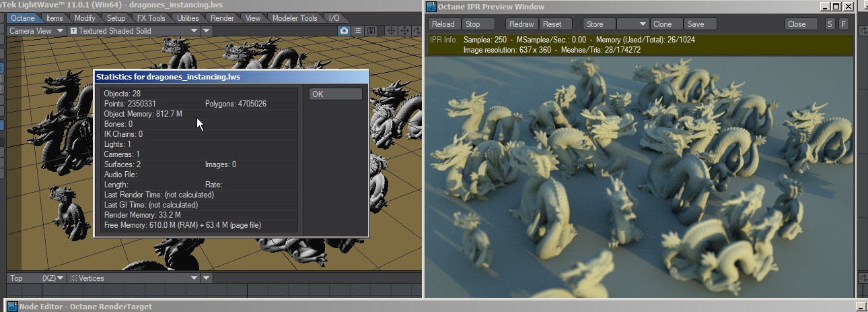Image resolution: width=868 pixels, height=312 pixels.
Task: Click 'Object Memory: 812.7 M' row
Action: tap(199, 114)
